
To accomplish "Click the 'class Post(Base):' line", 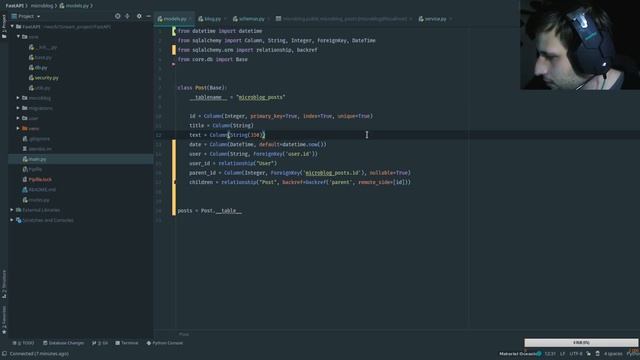I will [x=202, y=88].
